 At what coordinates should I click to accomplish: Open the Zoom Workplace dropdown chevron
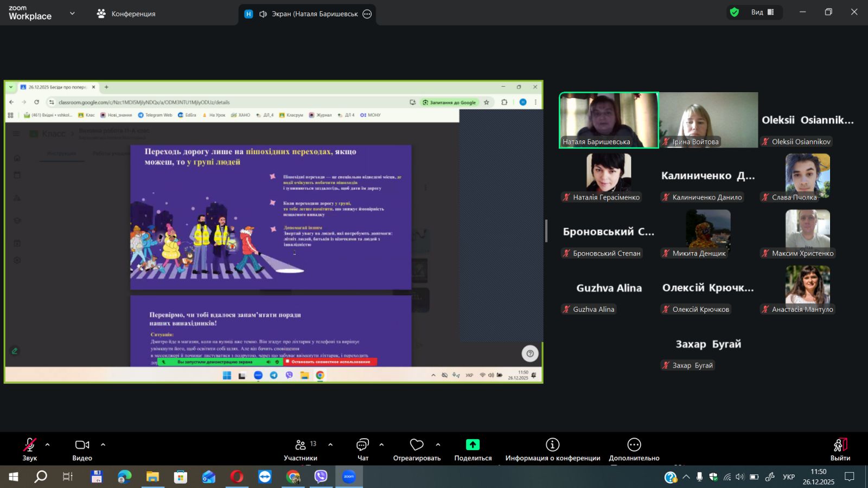tap(72, 14)
